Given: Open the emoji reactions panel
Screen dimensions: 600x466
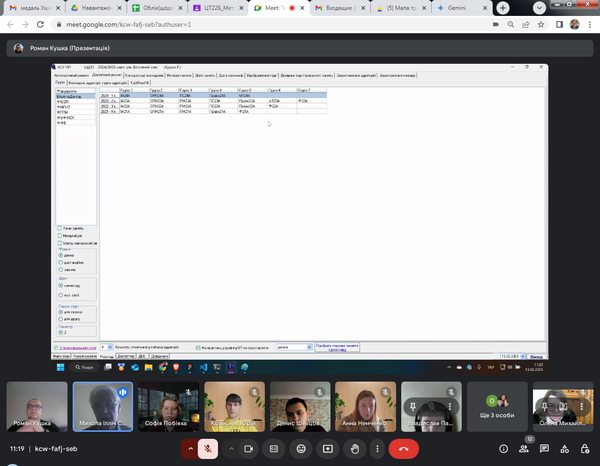Looking at the screenshot, I should pos(301,449).
